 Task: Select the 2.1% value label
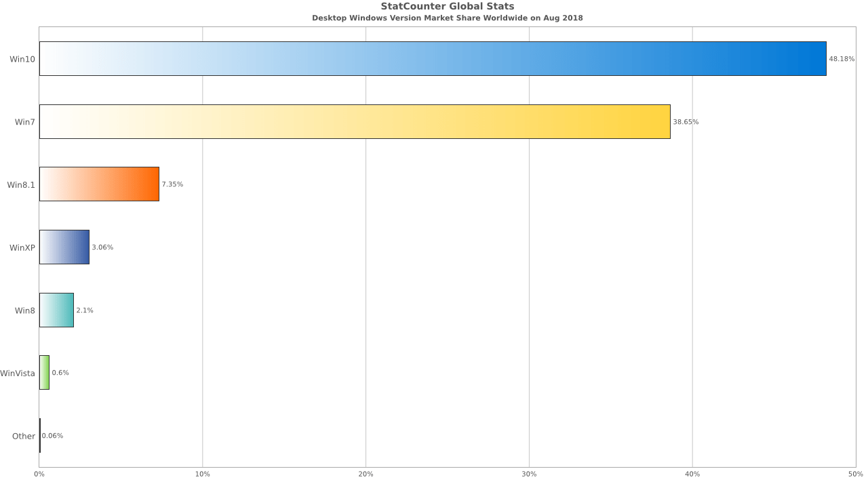[85, 310]
